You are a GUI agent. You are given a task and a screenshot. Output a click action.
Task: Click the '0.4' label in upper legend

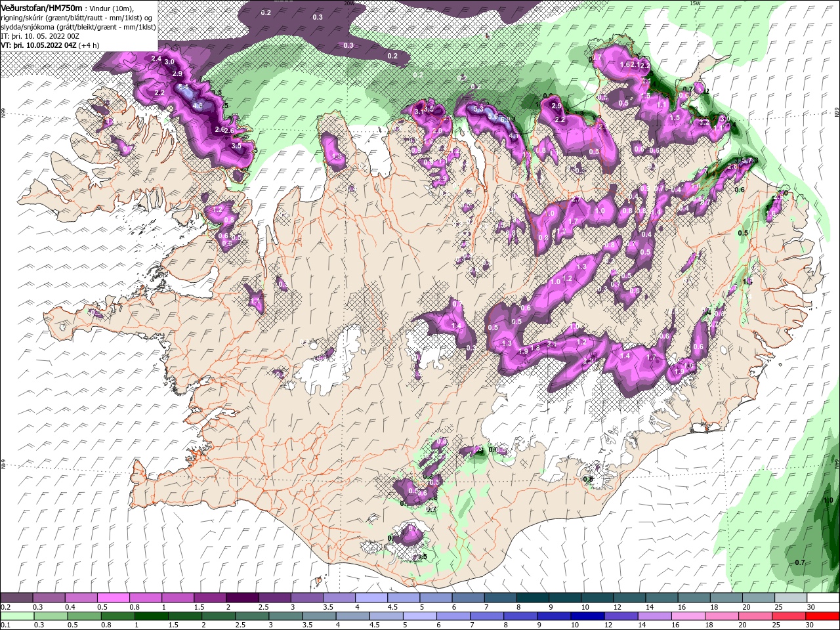pos(70,607)
